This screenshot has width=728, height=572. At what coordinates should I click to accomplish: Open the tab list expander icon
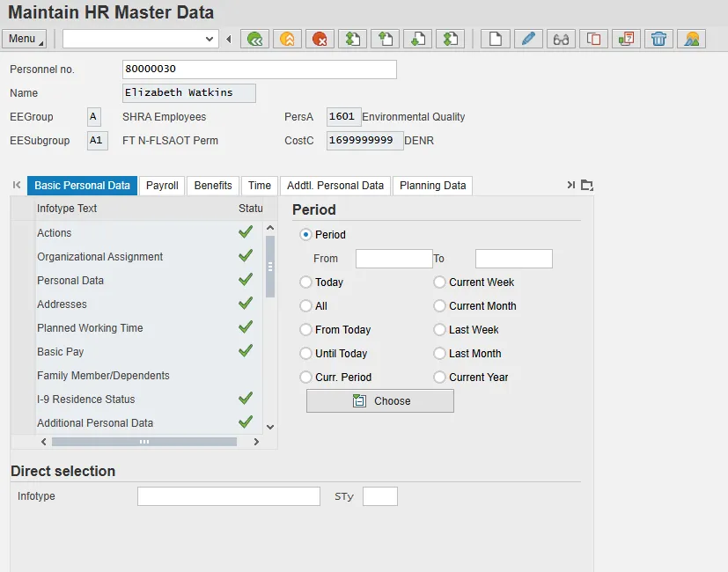(587, 186)
